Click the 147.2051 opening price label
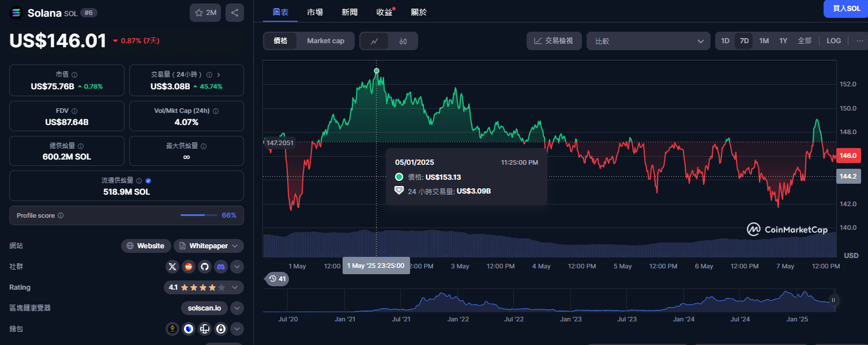This screenshot has height=345, width=868. 280,142
